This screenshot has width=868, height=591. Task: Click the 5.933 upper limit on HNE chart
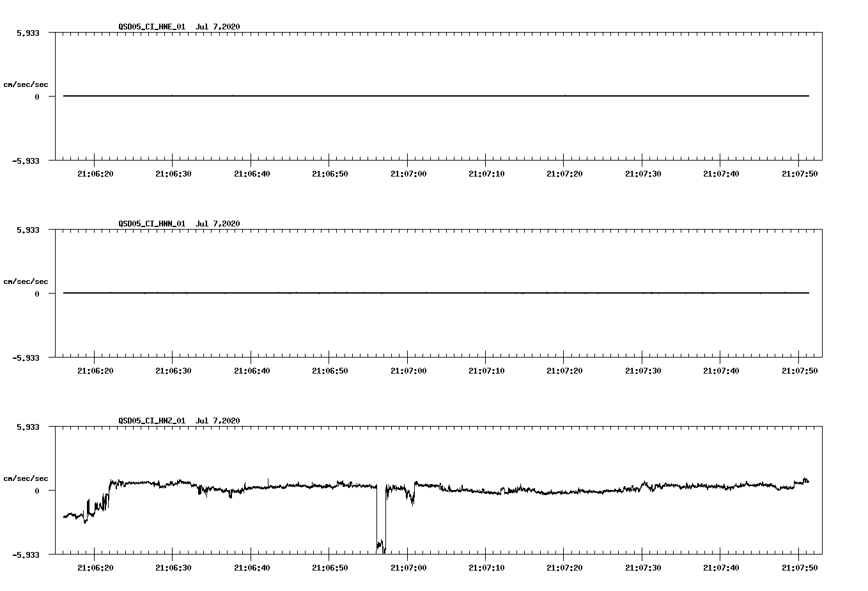point(28,33)
